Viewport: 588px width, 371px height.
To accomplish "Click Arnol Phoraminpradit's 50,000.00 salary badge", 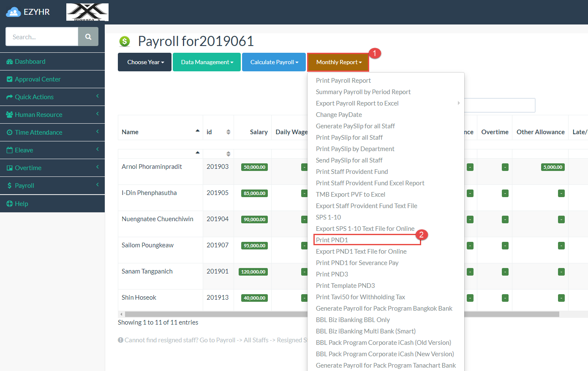I will click(x=254, y=167).
